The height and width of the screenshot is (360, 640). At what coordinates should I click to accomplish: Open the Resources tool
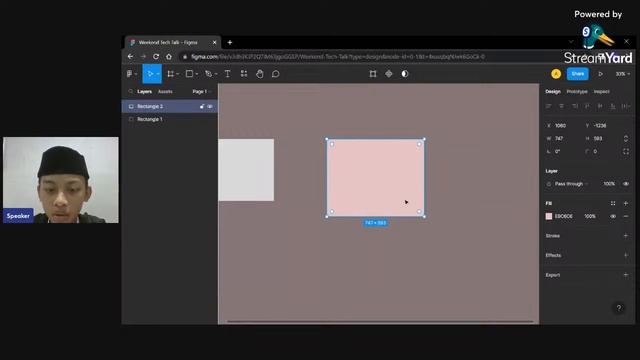(x=244, y=74)
